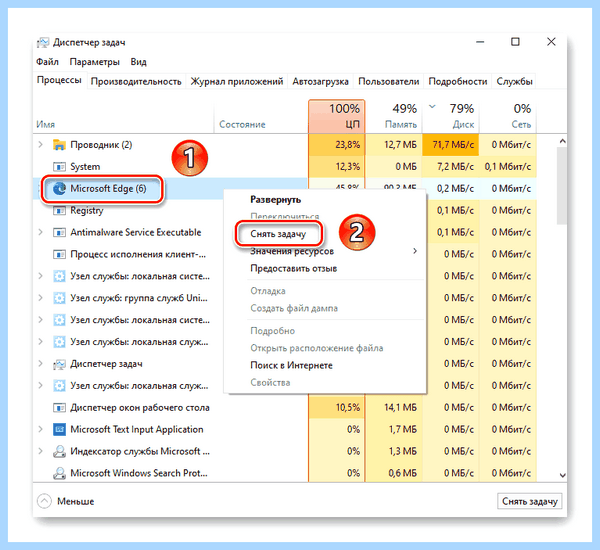Click the Диспетчер окон рабочего стола icon
Screen dimensions: 600x550
pos(59,408)
